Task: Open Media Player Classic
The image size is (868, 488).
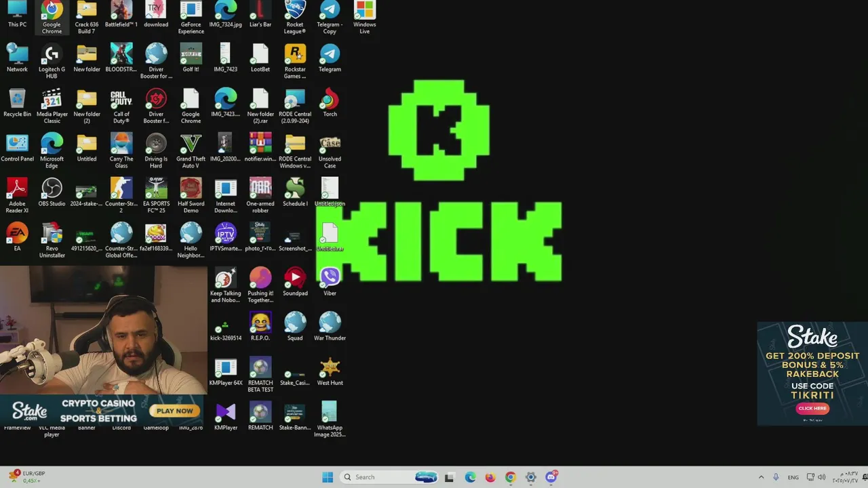Action: pyautogui.click(x=52, y=106)
